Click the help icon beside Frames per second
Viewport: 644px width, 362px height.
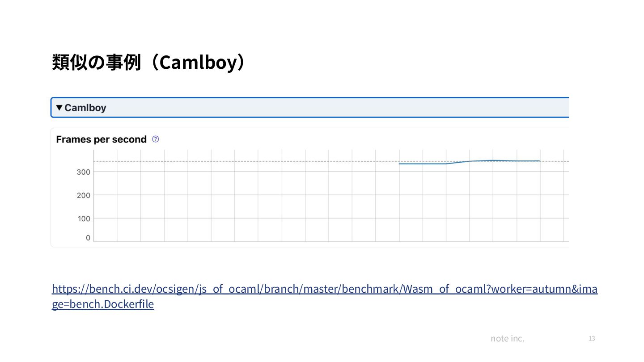[156, 139]
